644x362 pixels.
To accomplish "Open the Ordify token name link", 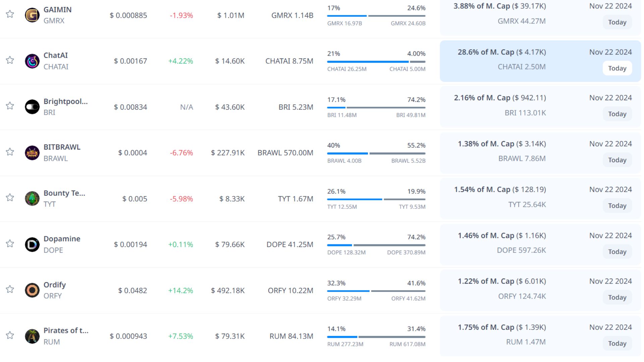I will pyautogui.click(x=55, y=285).
